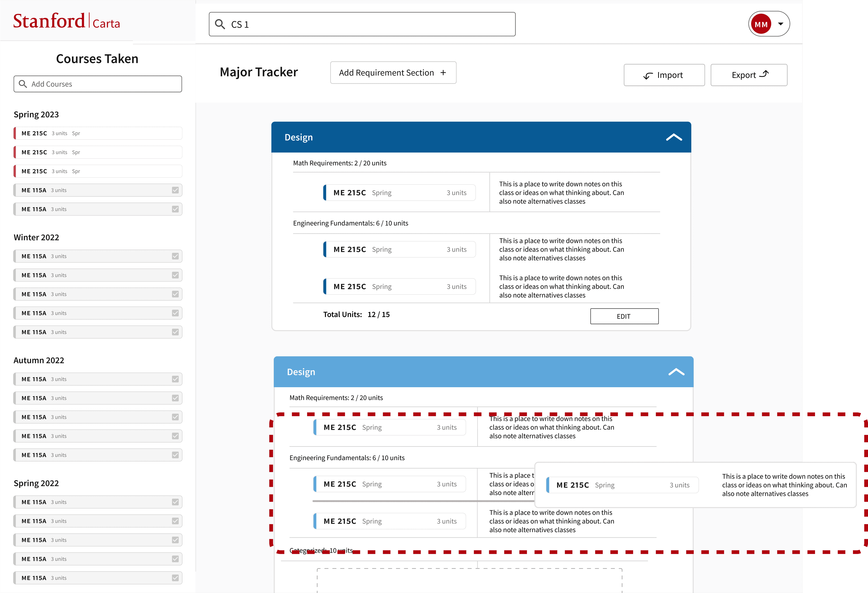The width and height of the screenshot is (868, 593).
Task: Toggle the last ME 115A checkbox under Autumn 2022
Action: click(x=175, y=455)
